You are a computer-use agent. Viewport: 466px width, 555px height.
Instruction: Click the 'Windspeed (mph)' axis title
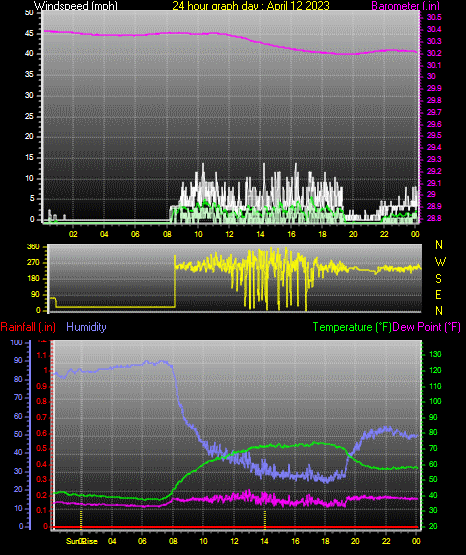pos(76,6)
